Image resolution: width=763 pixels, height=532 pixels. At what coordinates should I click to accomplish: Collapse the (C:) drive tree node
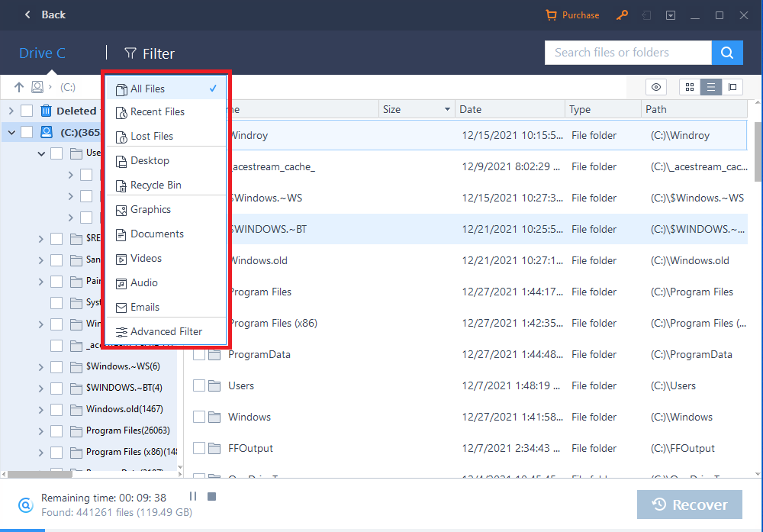(11, 132)
